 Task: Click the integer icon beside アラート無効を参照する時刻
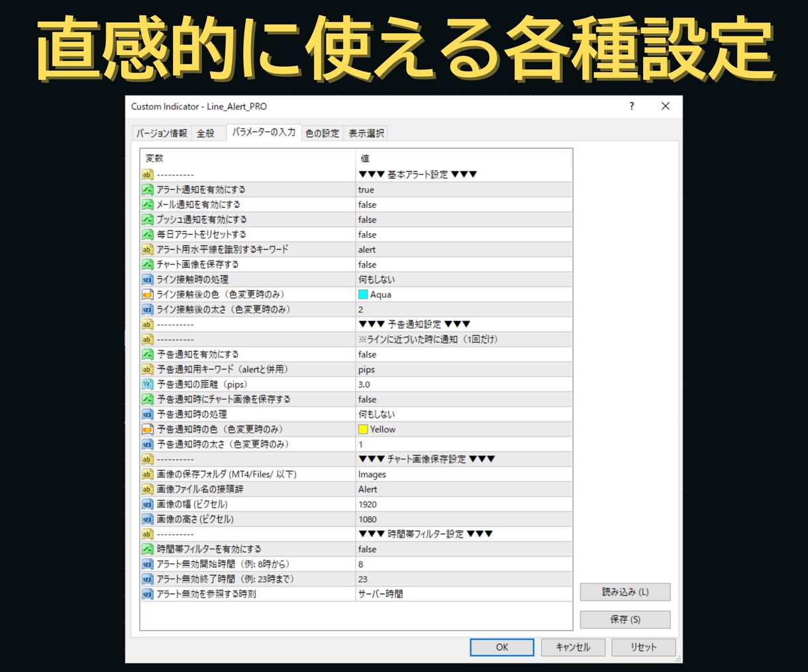click(x=148, y=594)
